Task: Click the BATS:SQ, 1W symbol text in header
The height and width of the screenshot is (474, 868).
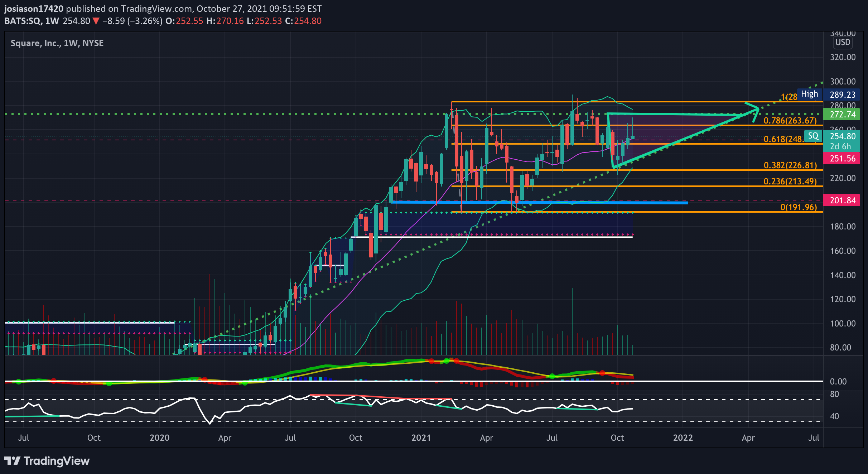Action: [32, 21]
